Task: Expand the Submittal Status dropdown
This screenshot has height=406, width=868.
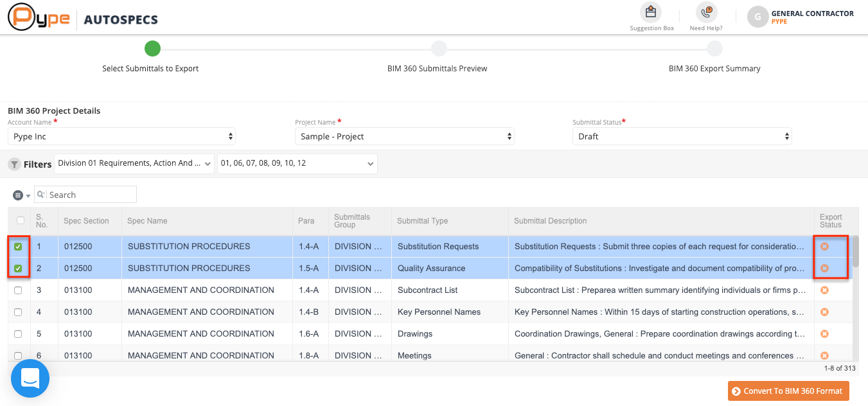Action: click(x=682, y=136)
